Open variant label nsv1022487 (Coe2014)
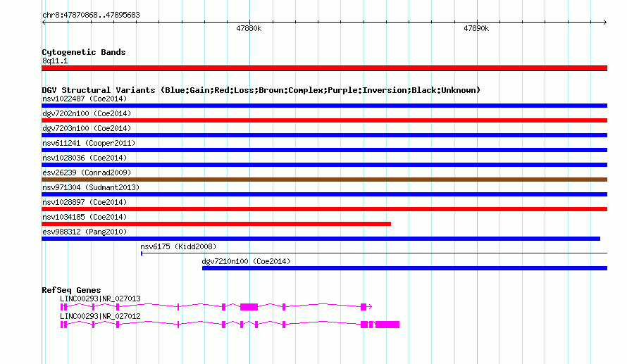 pyautogui.click(x=85, y=99)
